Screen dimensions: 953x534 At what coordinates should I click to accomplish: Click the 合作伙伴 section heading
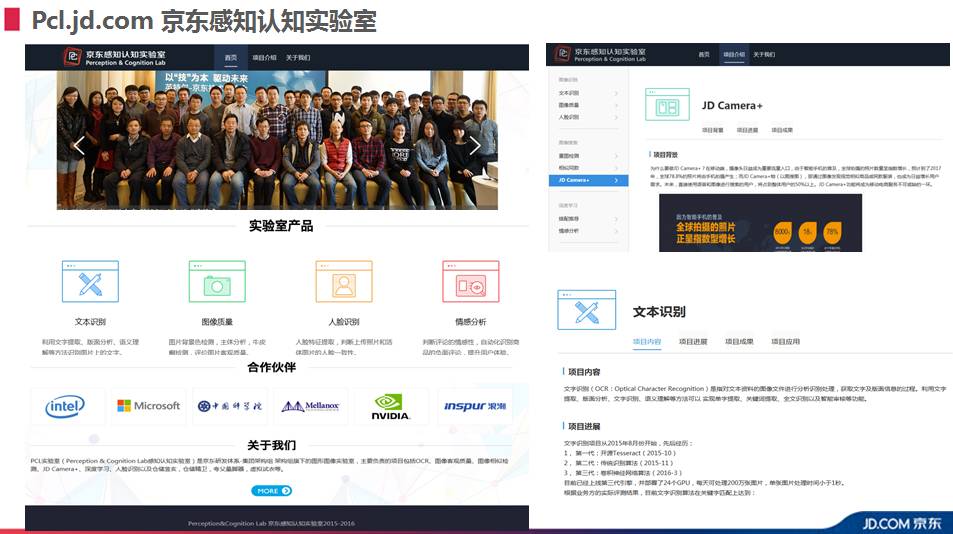(272, 367)
